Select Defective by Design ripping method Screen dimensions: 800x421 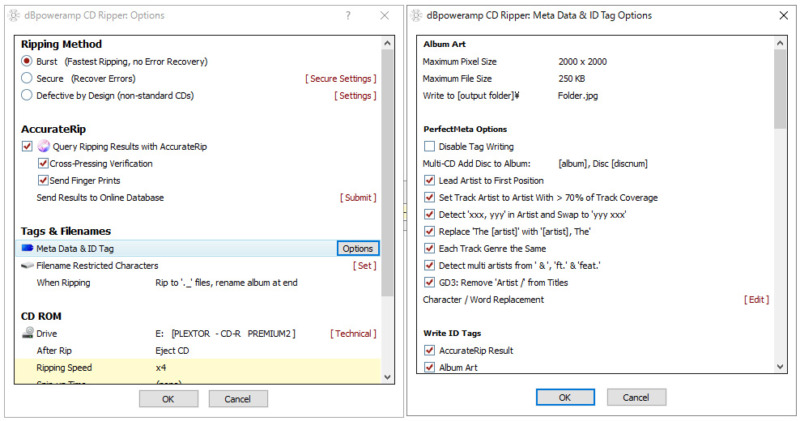click(x=27, y=95)
